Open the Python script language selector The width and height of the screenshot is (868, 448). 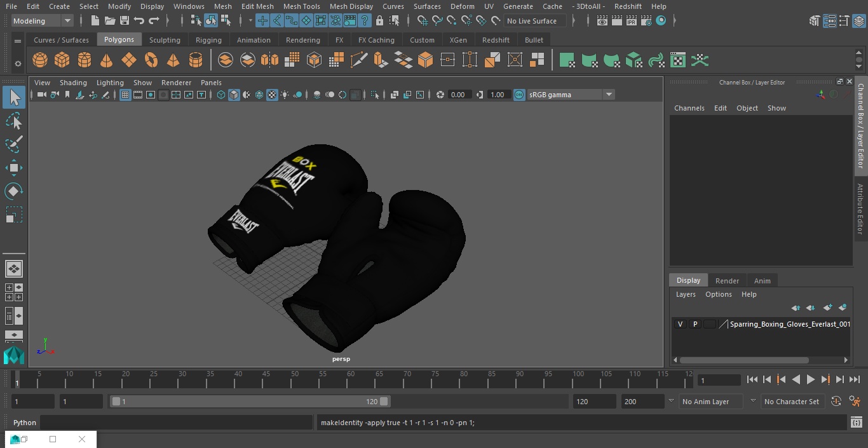coord(25,423)
